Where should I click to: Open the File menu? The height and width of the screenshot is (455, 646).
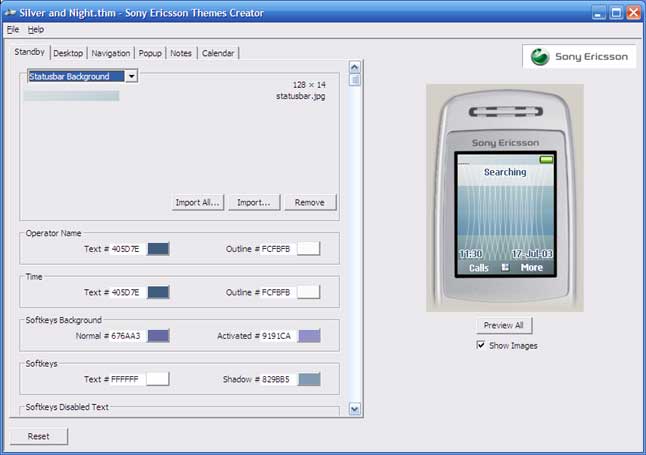pos(13,30)
